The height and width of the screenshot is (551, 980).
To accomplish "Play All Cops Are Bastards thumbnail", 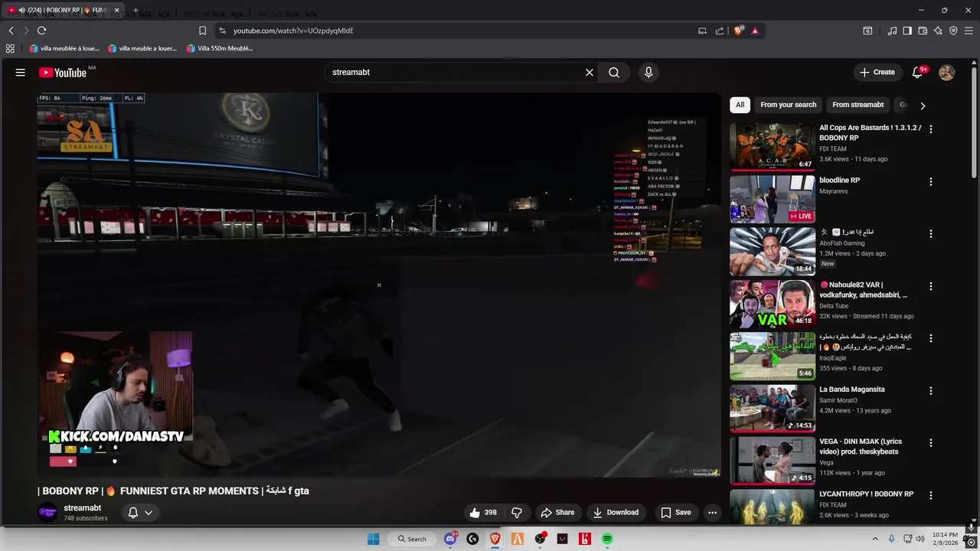I will [x=772, y=147].
